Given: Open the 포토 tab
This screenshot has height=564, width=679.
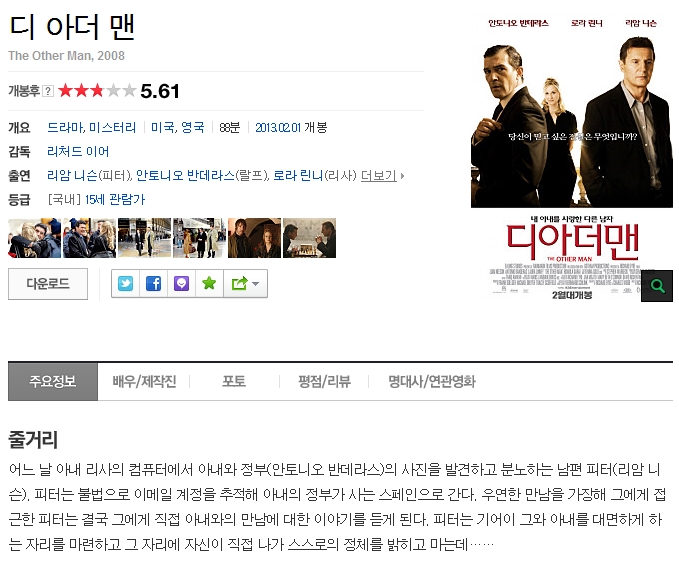Looking at the screenshot, I should (234, 382).
